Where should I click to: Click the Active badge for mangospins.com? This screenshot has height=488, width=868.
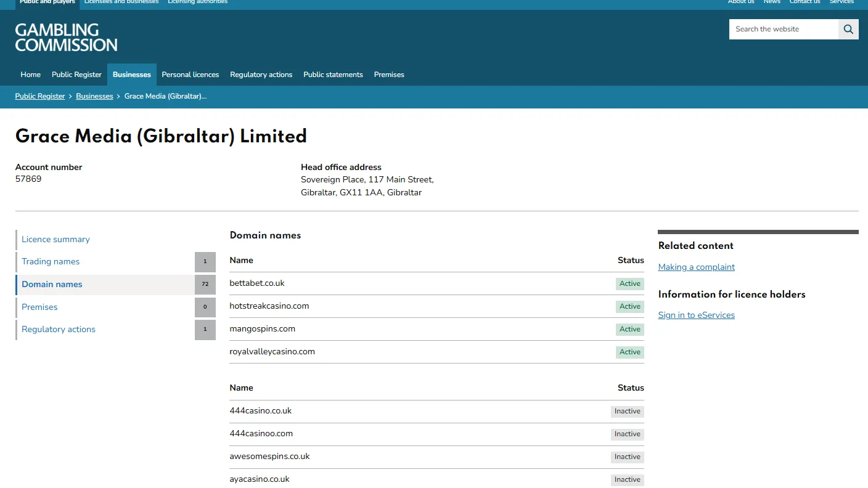point(630,329)
